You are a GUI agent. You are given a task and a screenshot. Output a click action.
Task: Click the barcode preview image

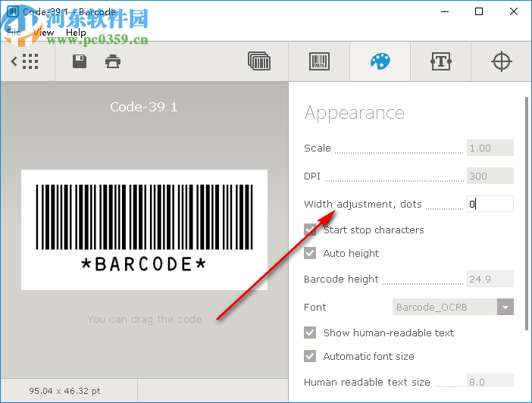click(x=144, y=230)
